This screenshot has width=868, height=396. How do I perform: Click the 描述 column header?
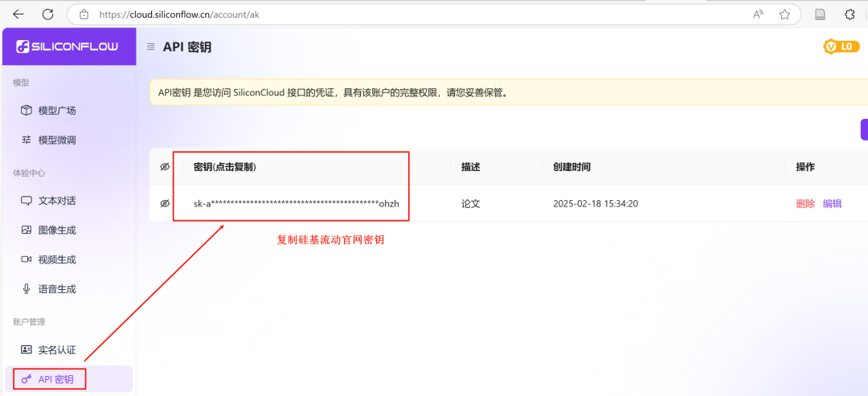470,167
